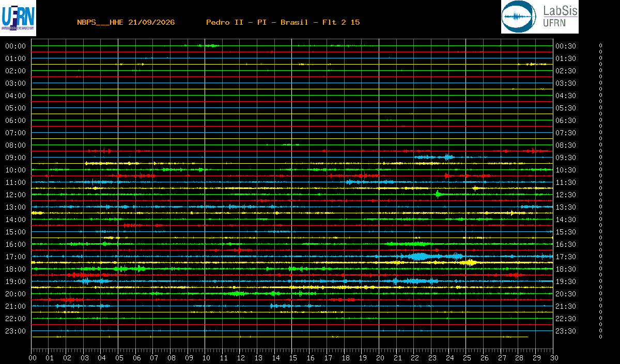This screenshot has height=364, width=620.
Task: Click the 23:30 label on right axis
Action: pyautogui.click(x=566, y=331)
